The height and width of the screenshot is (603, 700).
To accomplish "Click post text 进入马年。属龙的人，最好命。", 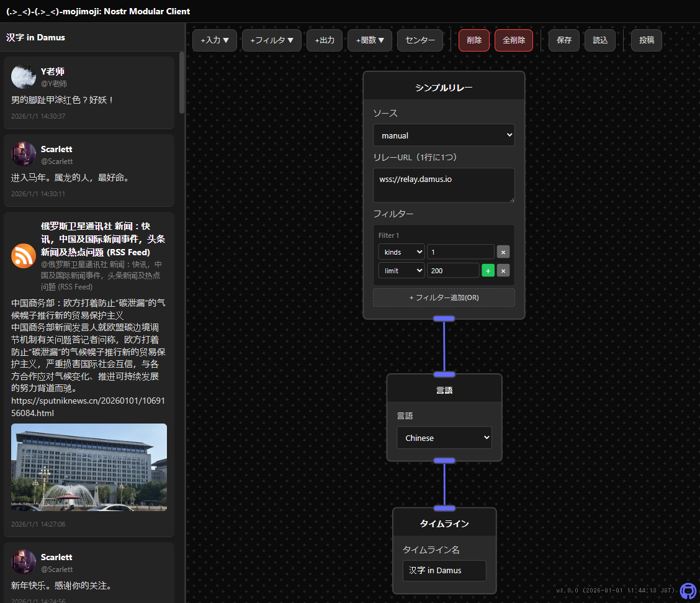I will (72, 178).
